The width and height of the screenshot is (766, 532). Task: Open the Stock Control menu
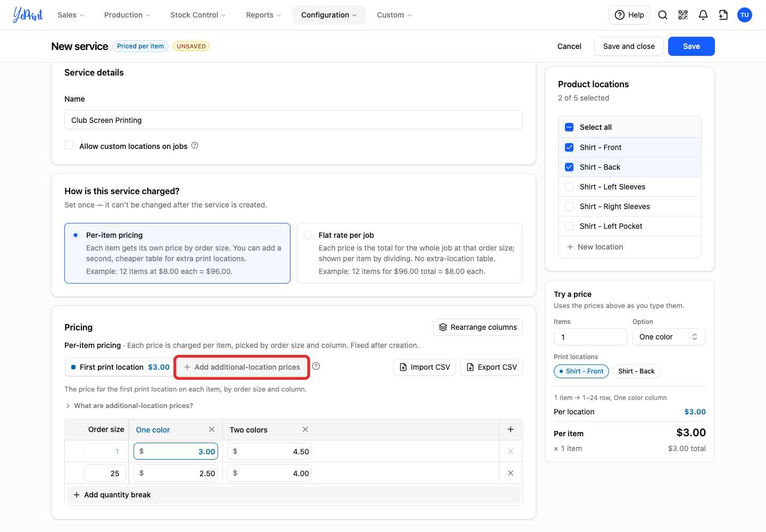pos(198,15)
